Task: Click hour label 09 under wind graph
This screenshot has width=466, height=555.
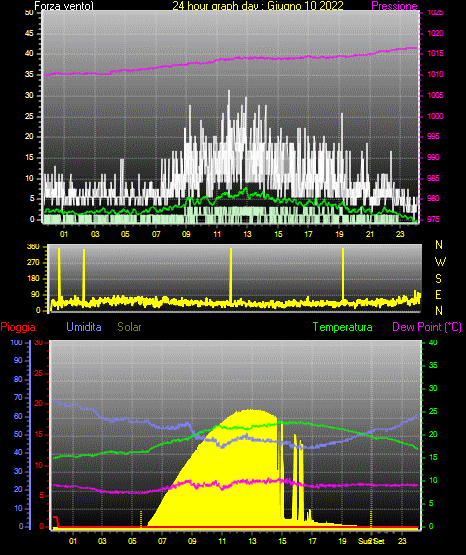Action: click(186, 234)
